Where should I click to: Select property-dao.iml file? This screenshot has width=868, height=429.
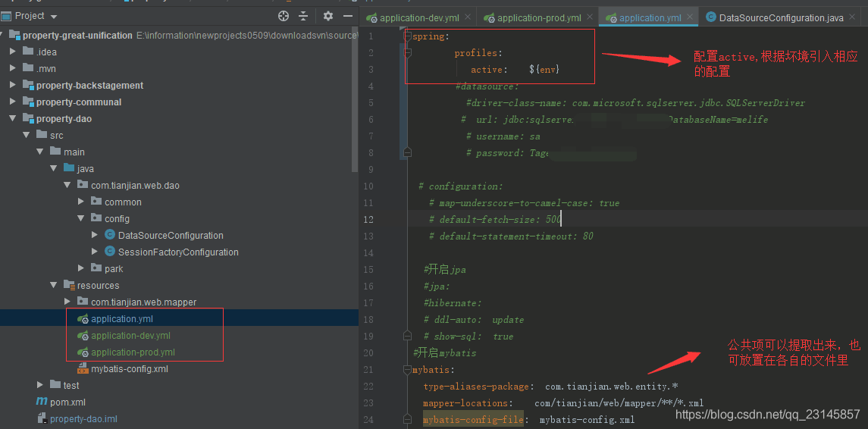(x=83, y=418)
